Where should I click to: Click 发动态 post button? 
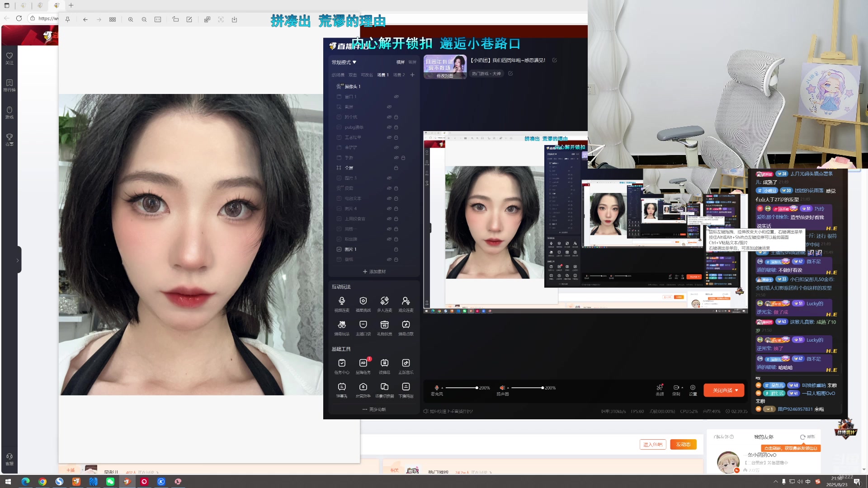[x=683, y=445]
